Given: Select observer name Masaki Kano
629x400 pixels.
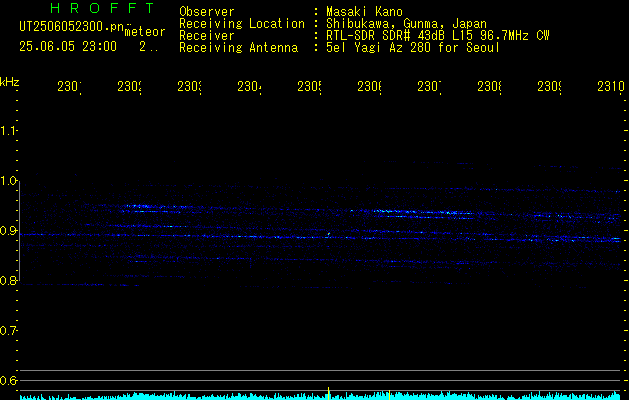Looking at the screenshot, I should click(364, 12).
